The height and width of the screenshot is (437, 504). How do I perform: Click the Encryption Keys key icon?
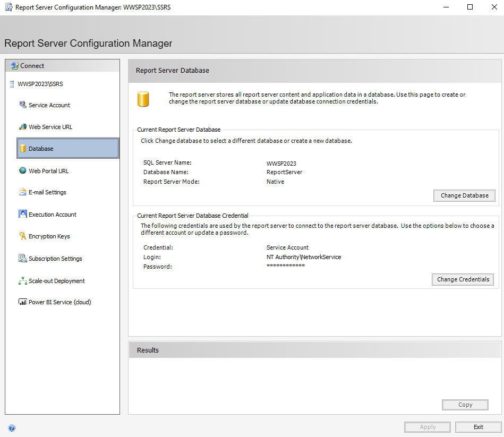tap(22, 236)
